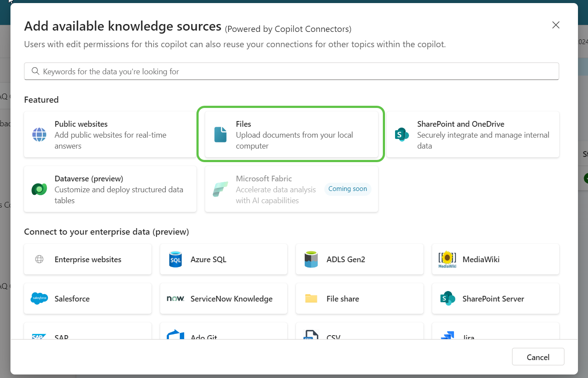Select the ServiceNow Knowledge connector icon
The height and width of the screenshot is (378, 588).
tap(175, 298)
